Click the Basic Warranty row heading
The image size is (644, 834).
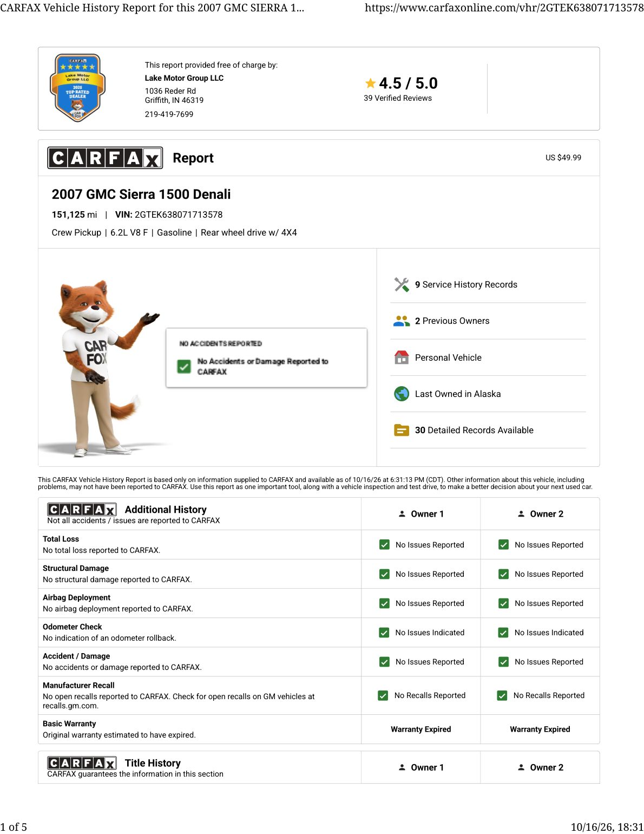(69, 724)
